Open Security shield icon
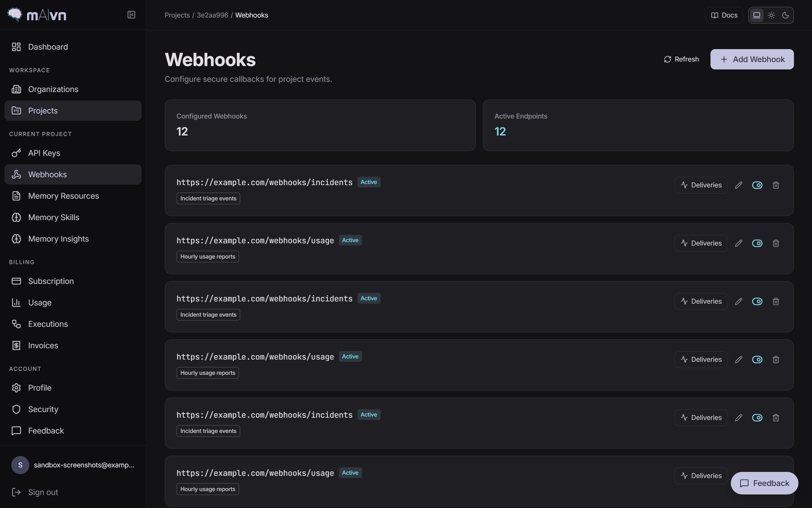 pyautogui.click(x=16, y=409)
